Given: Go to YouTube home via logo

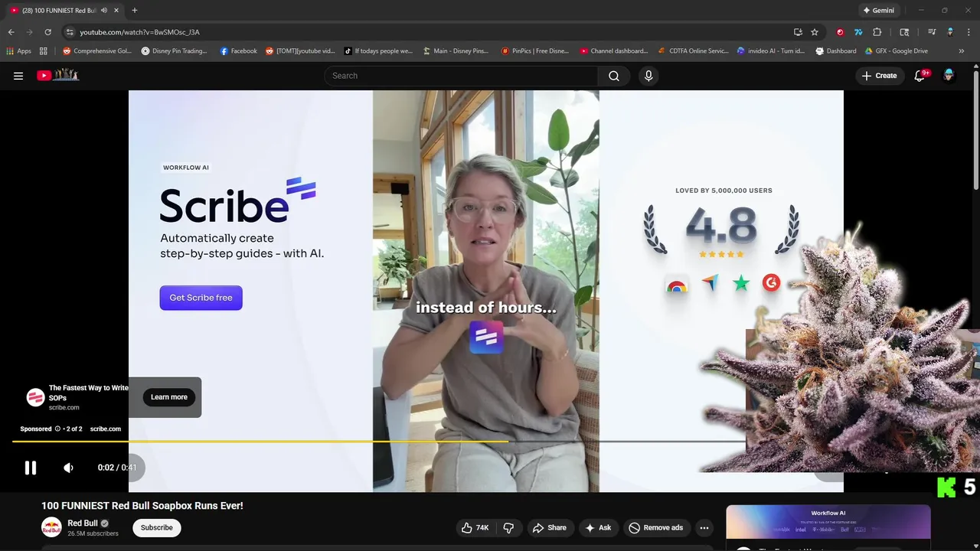Looking at the screenshot, I should 58,75.
